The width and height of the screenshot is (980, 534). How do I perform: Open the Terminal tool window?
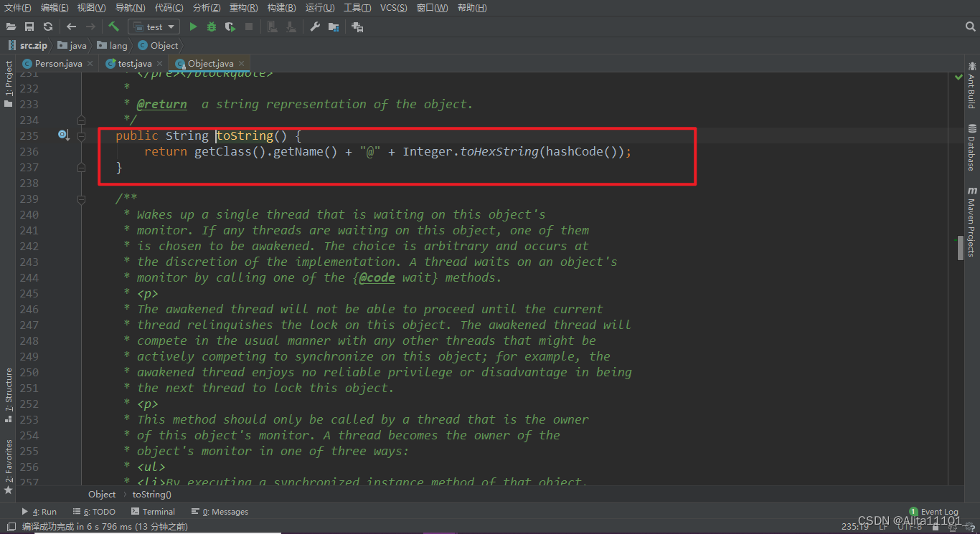tap(153, 512)
